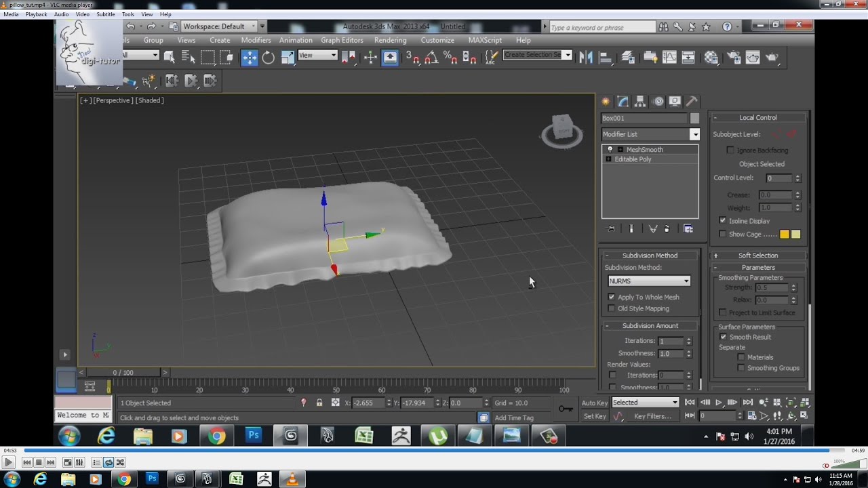Toggle 3D Snaps
Viewport: 868px width, 488px height.
pos(412,58)
